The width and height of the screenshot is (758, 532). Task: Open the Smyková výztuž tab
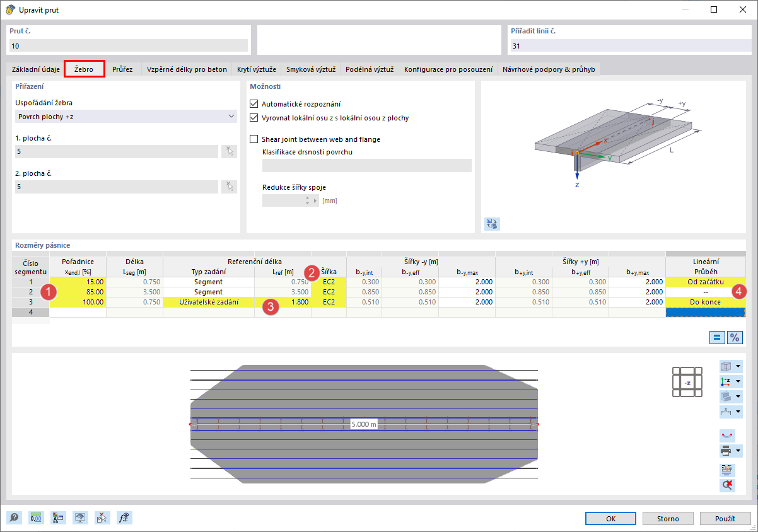311,69
